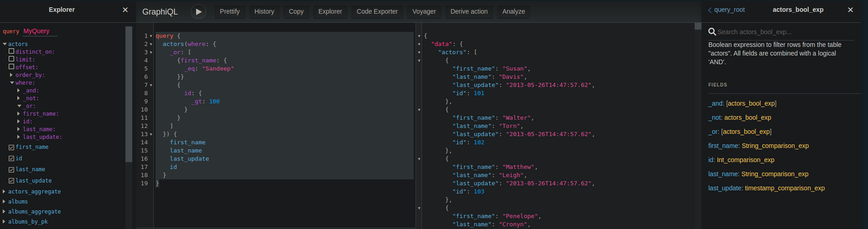The width and height of the screenshot is (868, 229).
Task: Fold query block at line 1
Action: tap(151, 36)
